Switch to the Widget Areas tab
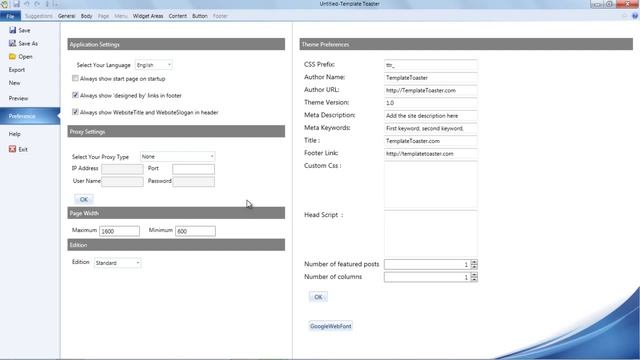The height and width of the screenshot is (360, 640). point(148,16)
